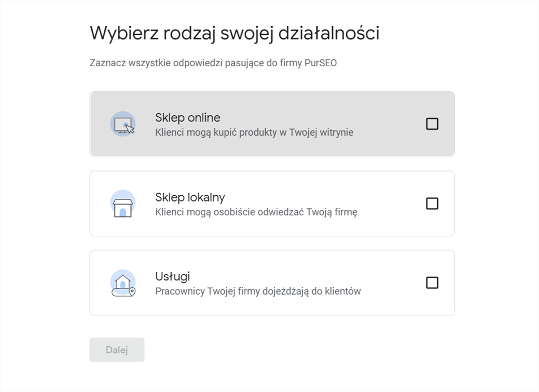
Task: Select the "Sklep lokalny" title text
Action: 190,197
